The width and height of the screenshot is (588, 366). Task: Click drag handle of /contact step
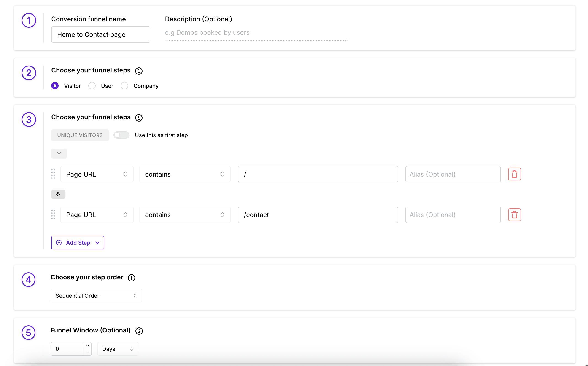tap(53, 215)
